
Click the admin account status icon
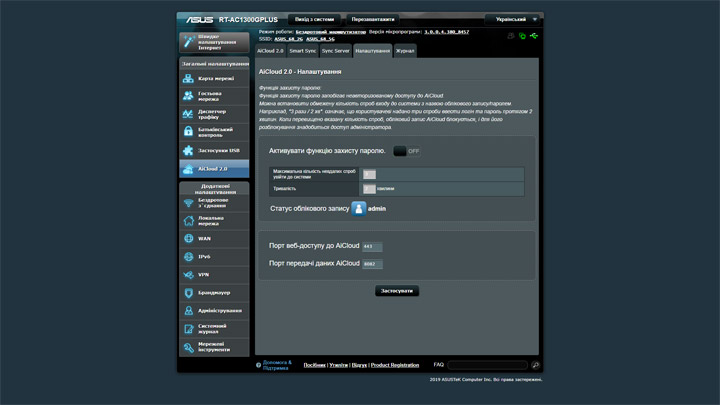coord(359,208)
